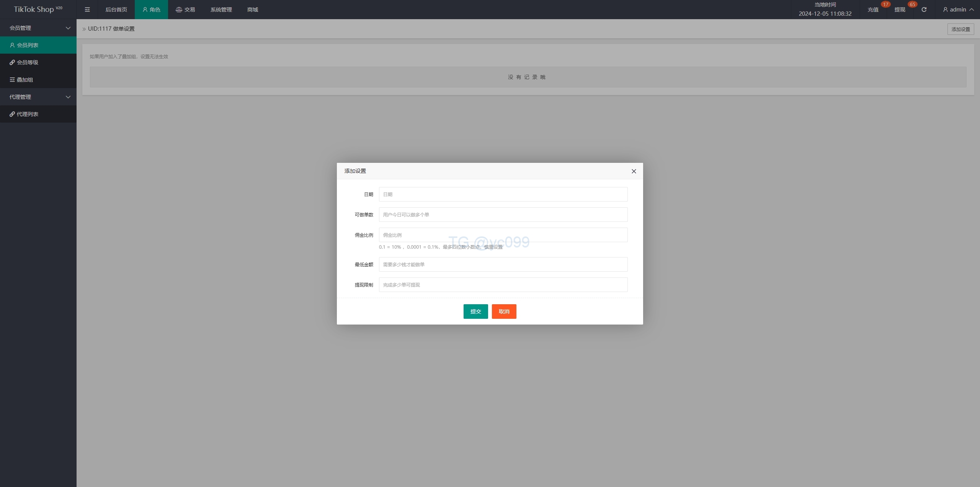Switch to the 交易 top tab

tap(185, 10)
